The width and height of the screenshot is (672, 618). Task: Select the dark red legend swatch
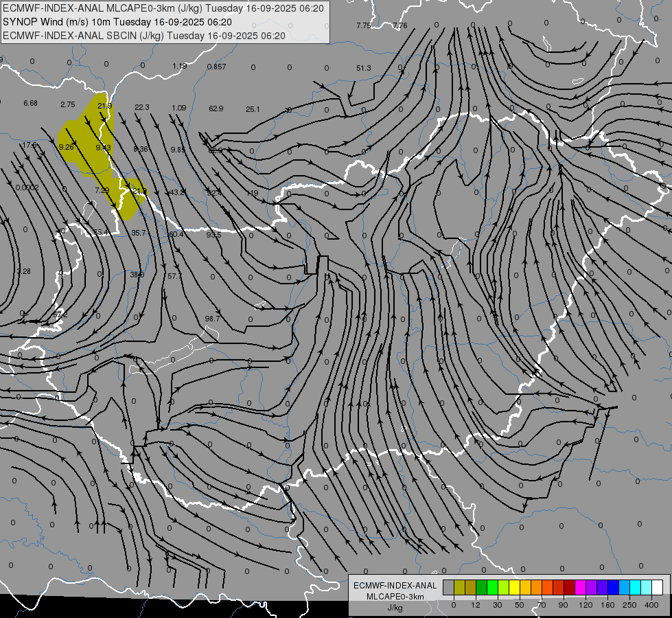pyautogui.click(x=570, y=587)
